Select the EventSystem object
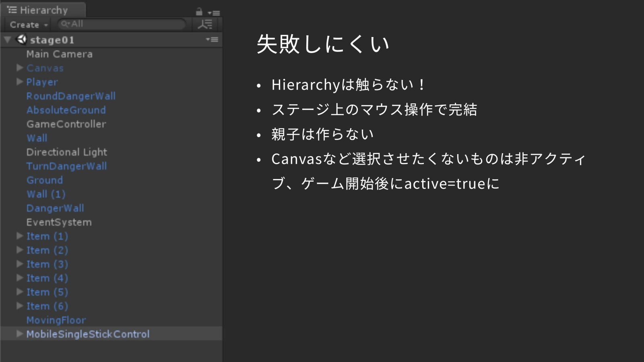 click(x=59, y=222)
